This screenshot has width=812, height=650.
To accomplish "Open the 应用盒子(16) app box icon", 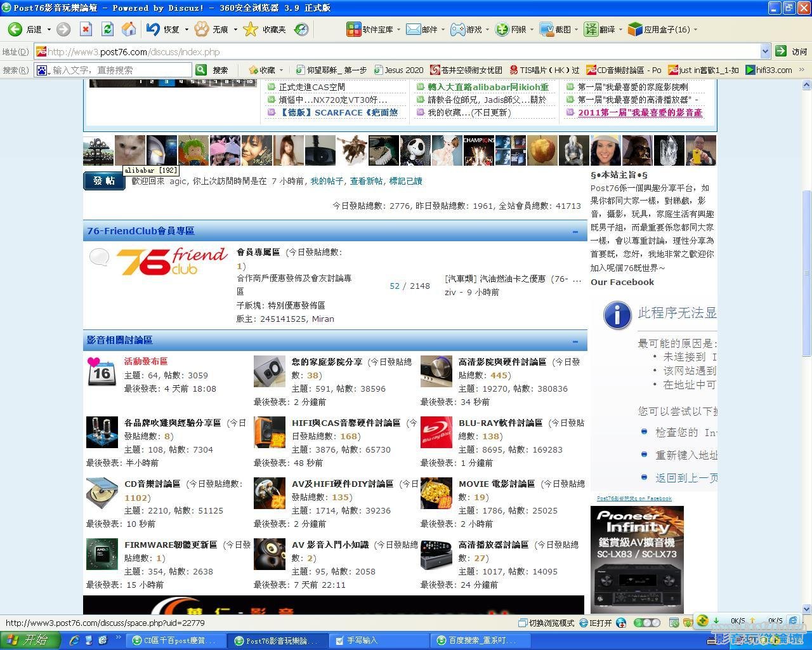I will point(635,29).
